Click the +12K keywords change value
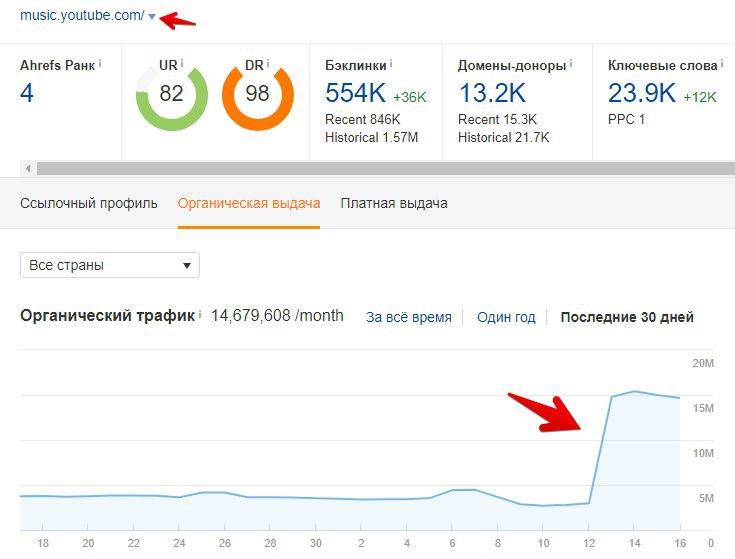The image size is (735, 559). [700, 97]
